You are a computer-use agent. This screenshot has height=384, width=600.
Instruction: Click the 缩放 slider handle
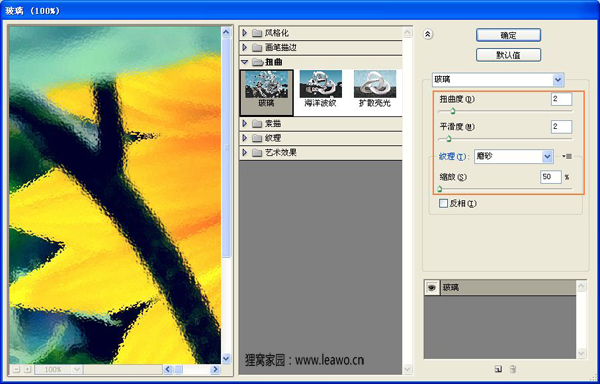[x=440, y=189]
